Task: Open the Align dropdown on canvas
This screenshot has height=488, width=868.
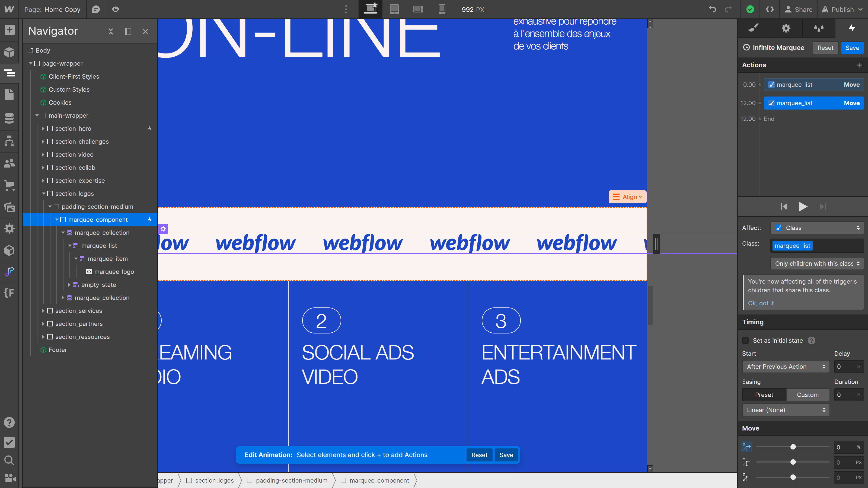Action: [627, 197]
